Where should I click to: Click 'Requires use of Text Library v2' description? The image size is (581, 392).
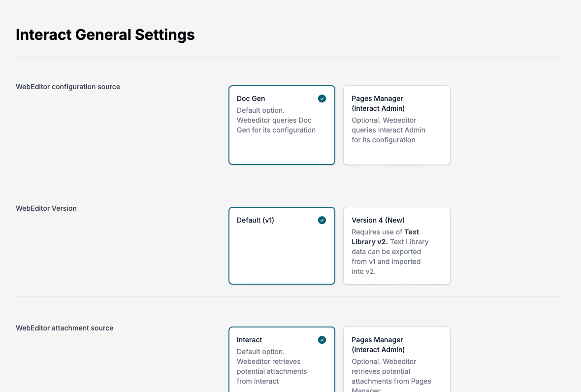[386, 237]
